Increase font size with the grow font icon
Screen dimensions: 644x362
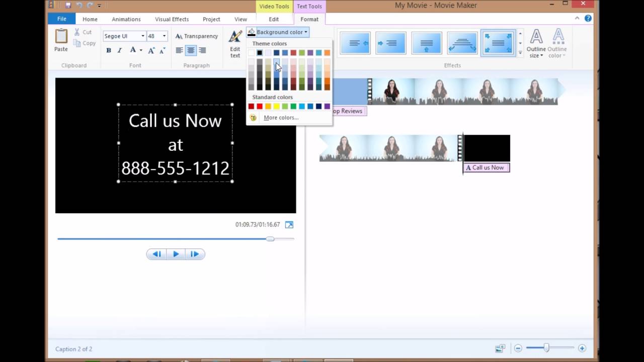click(x=151, y=50)
